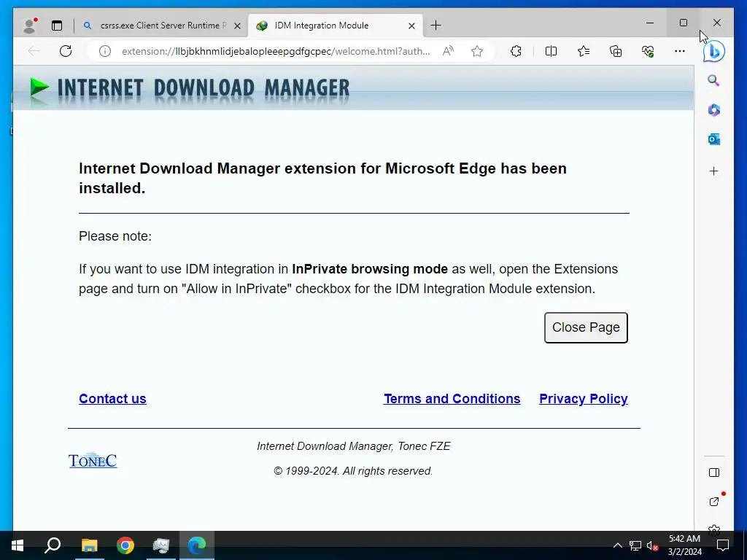
Task: Open the Edge profile icon
Action: [x=30, y=26]
